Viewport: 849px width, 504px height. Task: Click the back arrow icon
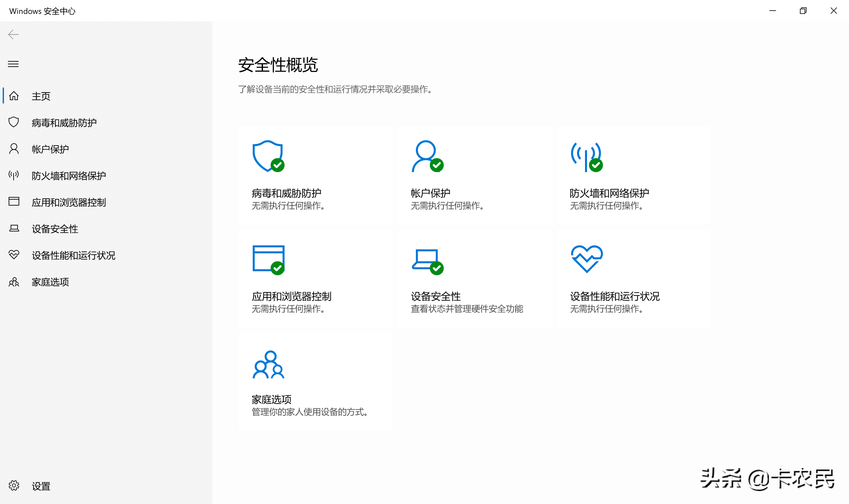click(x=13, y=34)
